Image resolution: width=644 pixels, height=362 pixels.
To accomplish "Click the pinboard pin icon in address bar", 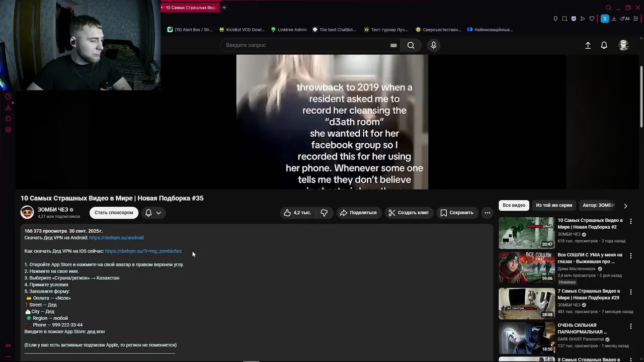I will coord(555,19).
